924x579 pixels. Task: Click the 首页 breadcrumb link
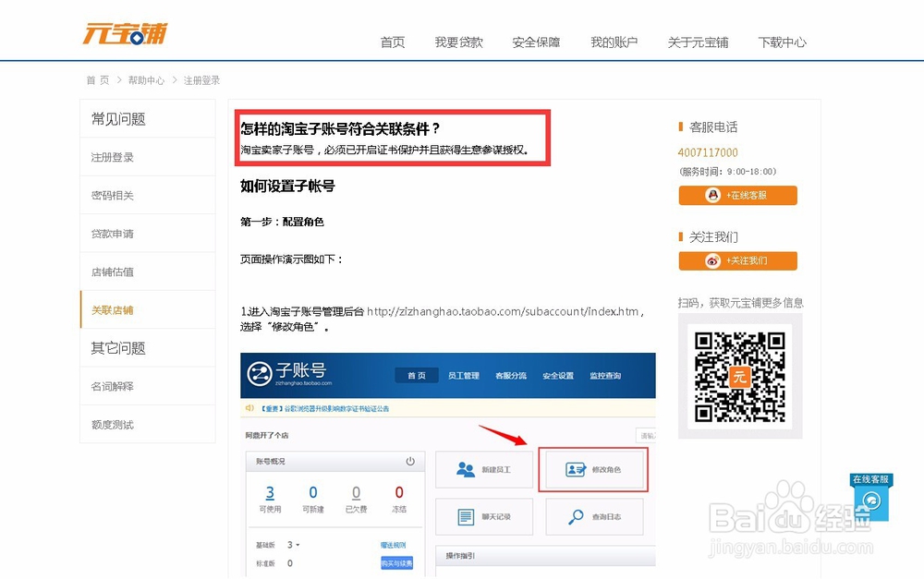click(98, 80)
